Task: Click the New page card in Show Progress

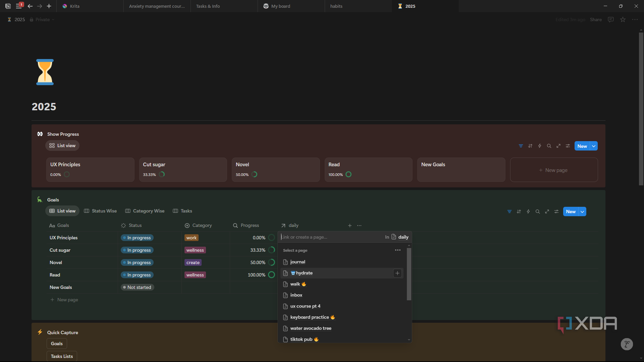Action: click(554, 170)
